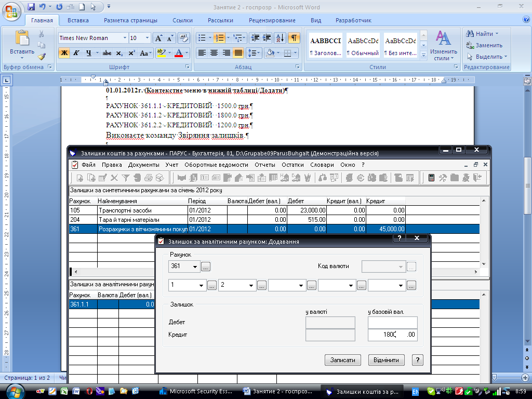
Task: Browse accounts with ellipsis next to 361
Action: point(206,267)
